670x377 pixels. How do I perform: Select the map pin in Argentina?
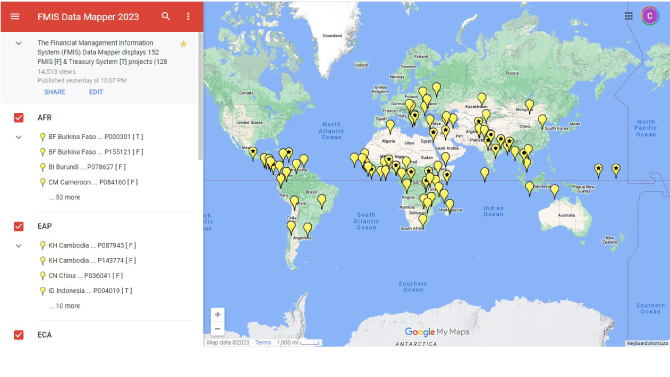[308, 229]
